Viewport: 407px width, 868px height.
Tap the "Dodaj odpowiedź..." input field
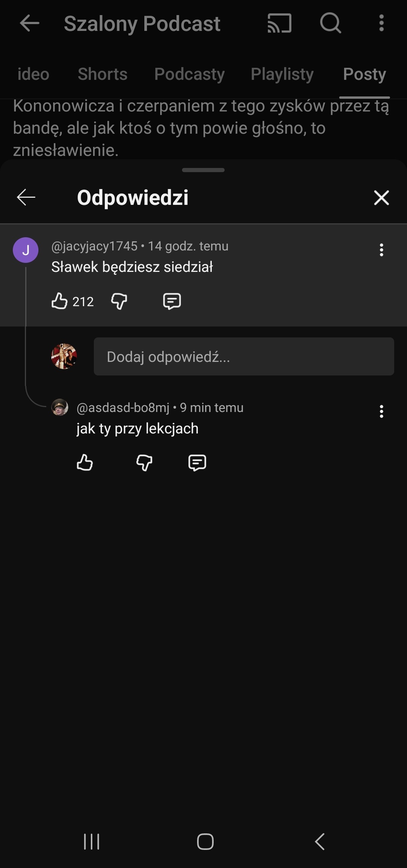coord(243,356)
